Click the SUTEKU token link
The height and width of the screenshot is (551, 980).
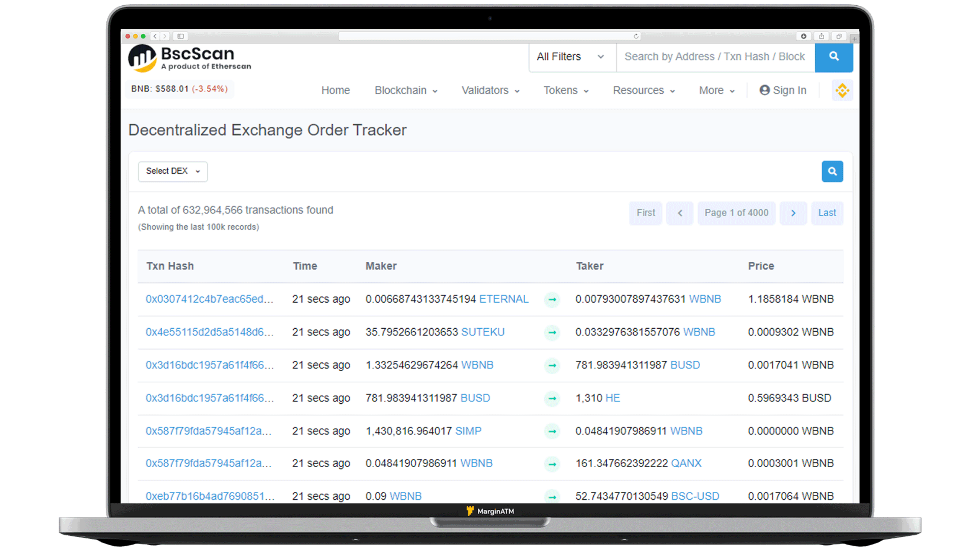pyautogui.click(x=483, y=332)
